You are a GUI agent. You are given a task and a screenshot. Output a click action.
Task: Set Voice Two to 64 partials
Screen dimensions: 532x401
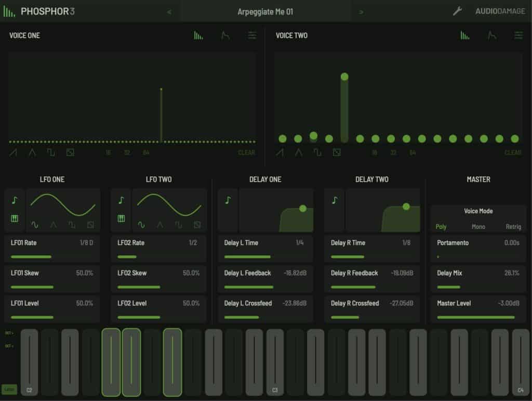(413, 153)
